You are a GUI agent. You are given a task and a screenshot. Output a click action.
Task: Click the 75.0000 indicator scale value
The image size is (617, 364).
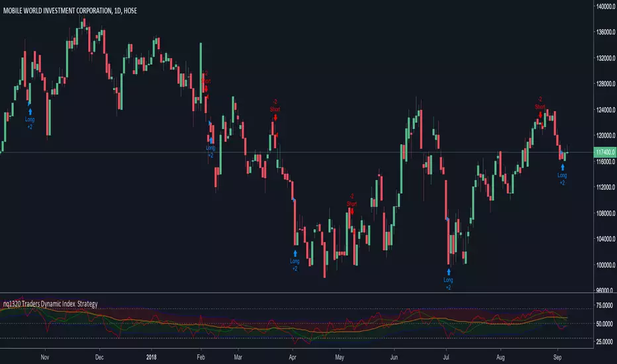tap(604, 305)
